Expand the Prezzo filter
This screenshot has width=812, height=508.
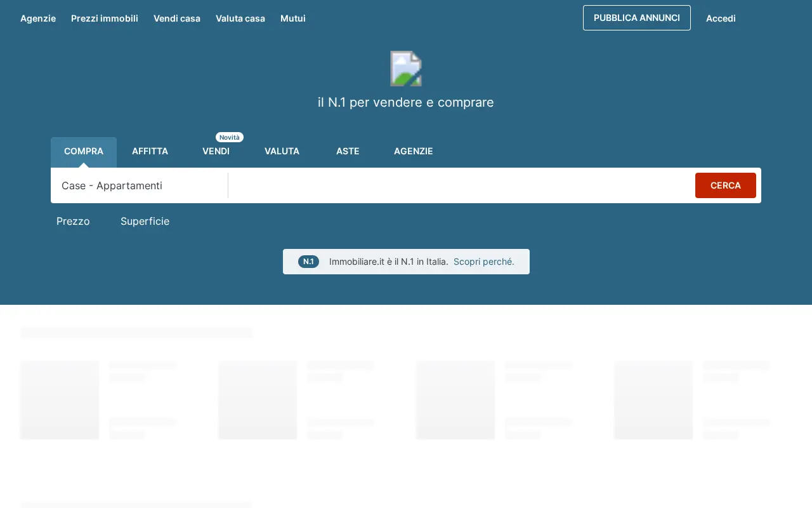pyautogui.click(x=73, y=221)
